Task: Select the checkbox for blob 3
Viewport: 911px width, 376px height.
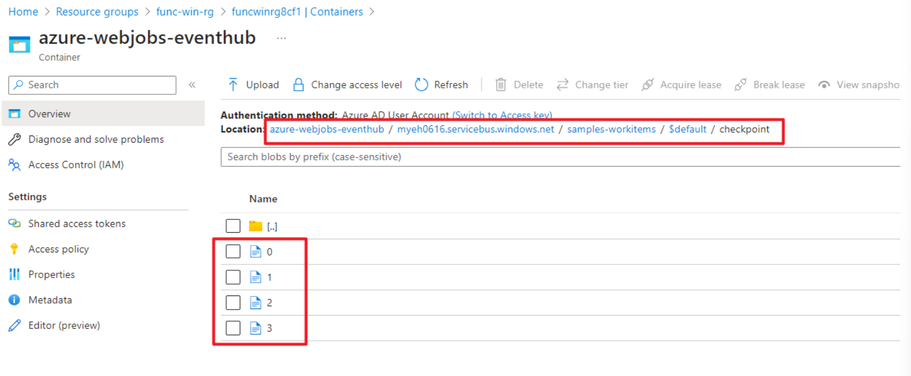Action: pos(233,328)
